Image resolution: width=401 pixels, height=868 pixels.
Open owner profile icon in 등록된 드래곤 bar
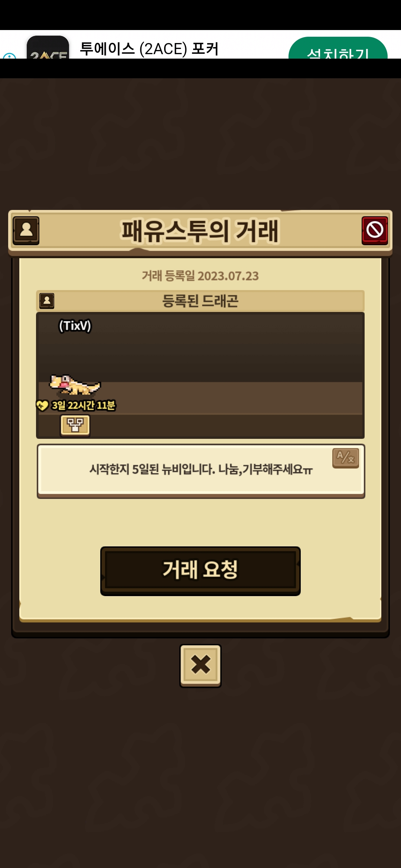(47, 301)
